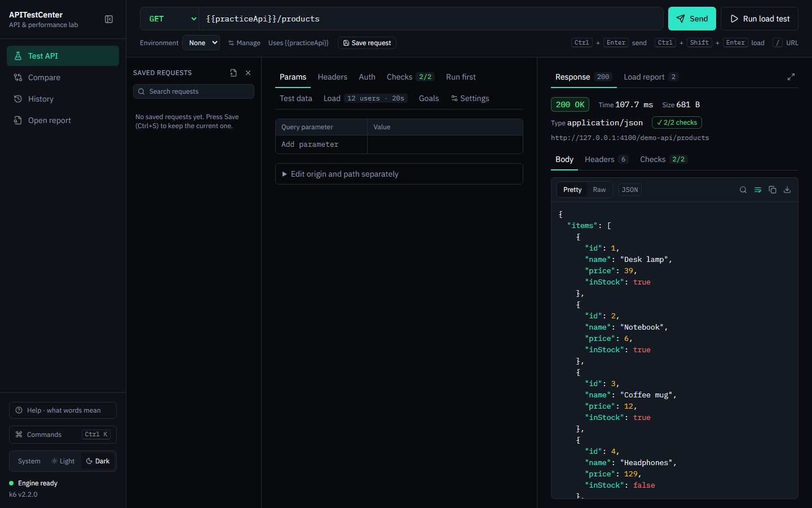Screen dimensions: 812x508
Task: Switch to the Run first tab
Action: [x=461, y=77]
